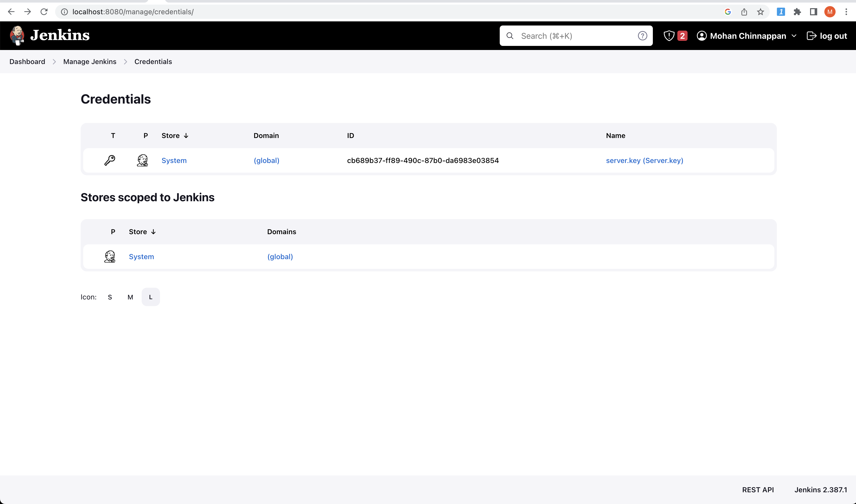This screenshot has width=856, height=504.
Task: Expand the user menu chevron
Action: pyautogui.click(x=794, y=36)
